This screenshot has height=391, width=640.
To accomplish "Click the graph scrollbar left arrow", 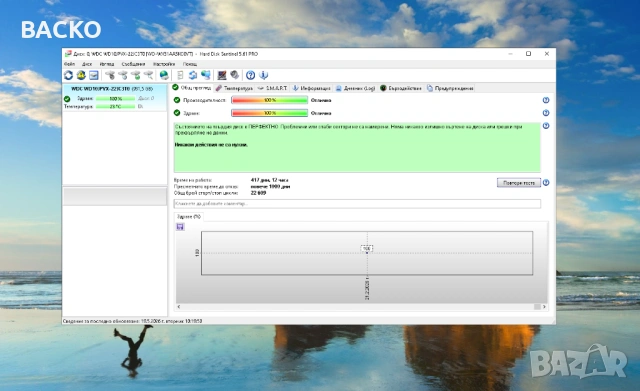I will tap(179, 307).
